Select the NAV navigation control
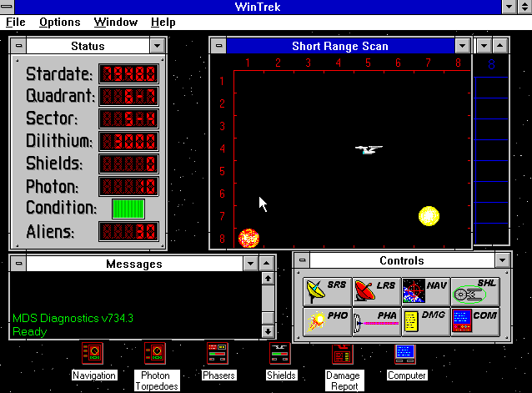Viewport: 532px width, 393px height. click(x=425, y=291)
